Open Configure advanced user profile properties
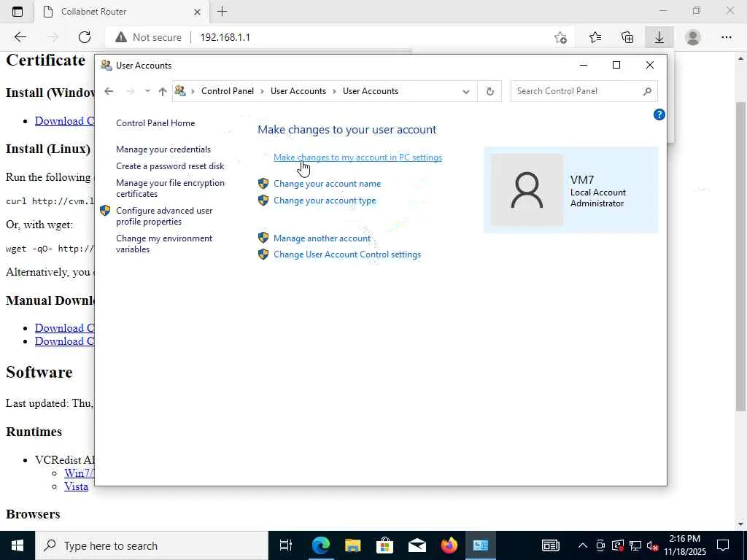The image size is (747, 560). coord(164,216)
